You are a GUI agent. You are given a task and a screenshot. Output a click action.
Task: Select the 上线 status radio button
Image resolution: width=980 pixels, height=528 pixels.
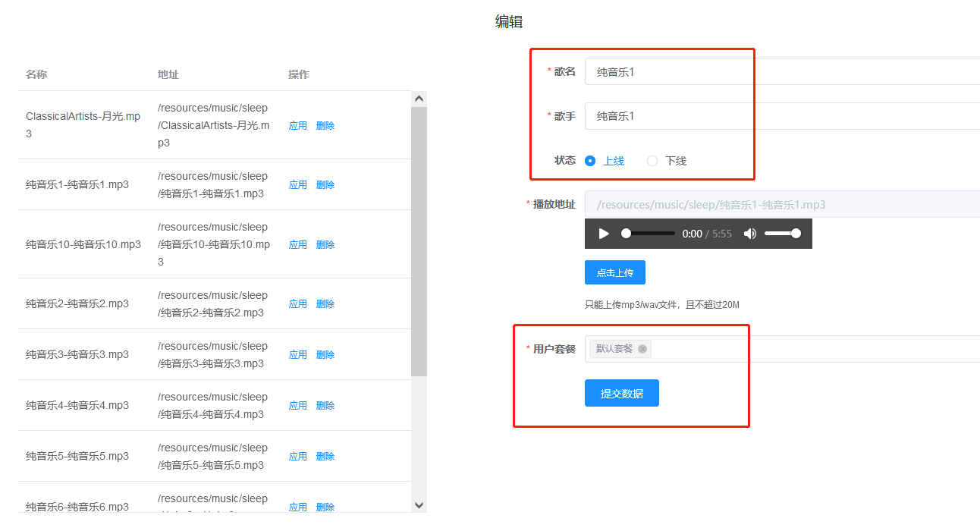[x=590, y=161]
